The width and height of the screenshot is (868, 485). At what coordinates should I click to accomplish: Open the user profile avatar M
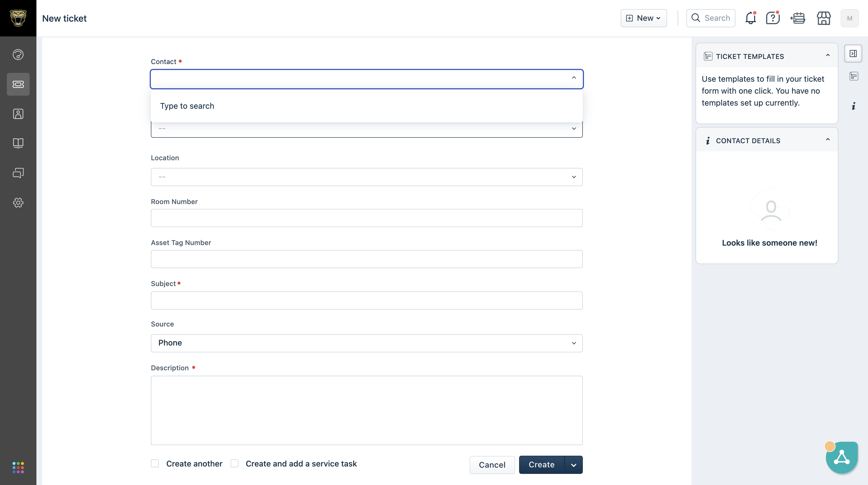(x=850, y=18)
